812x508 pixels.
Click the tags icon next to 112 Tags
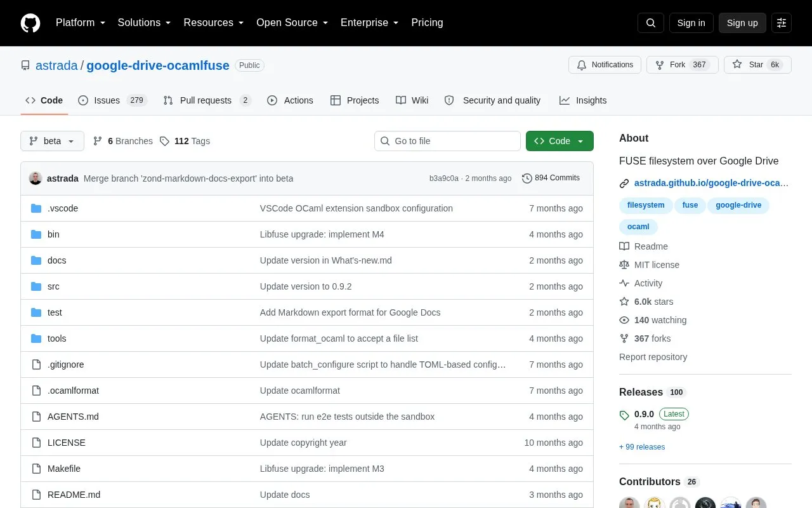pos(164,141)
